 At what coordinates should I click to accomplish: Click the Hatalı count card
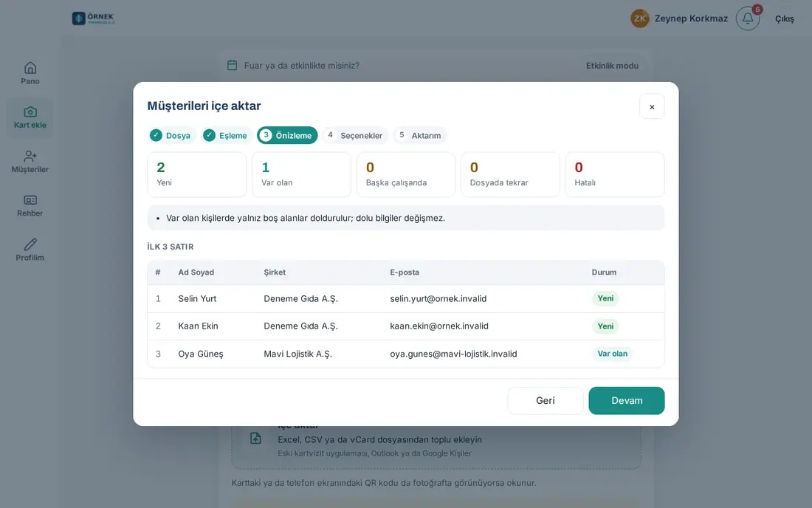615,174
